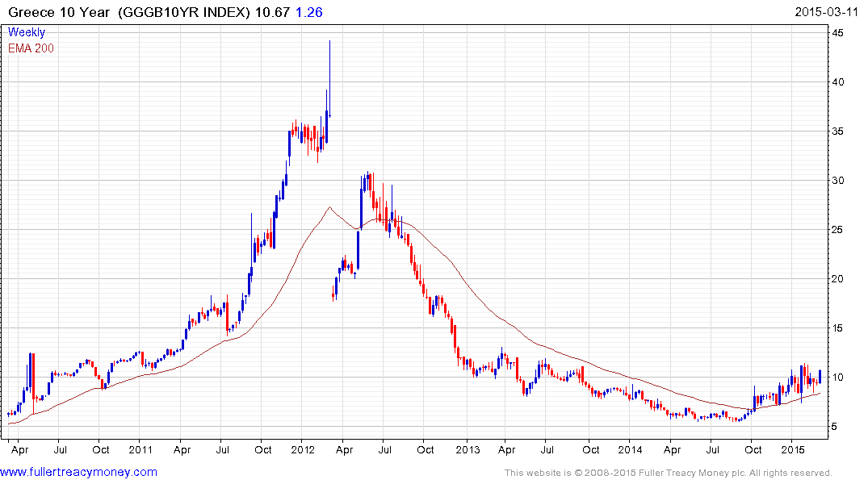Select the ticker text '(GGGB10YR INDEX)'
Viewport: 868px width, 484px height.
tap(184, 12)
